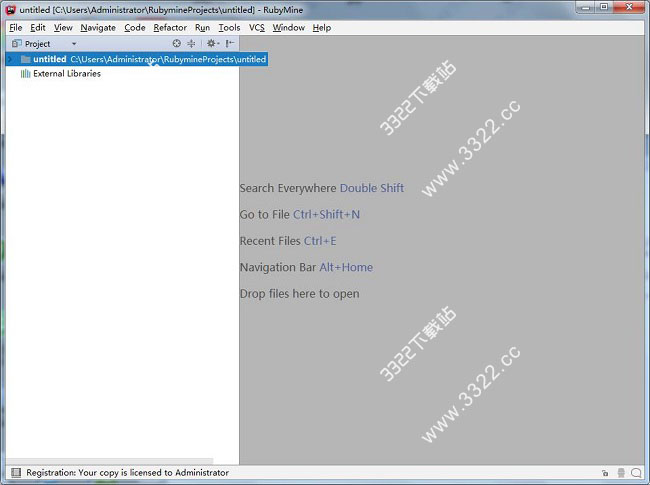Select the untitled project root row
The image size is (650, 485).
(136, 59)
